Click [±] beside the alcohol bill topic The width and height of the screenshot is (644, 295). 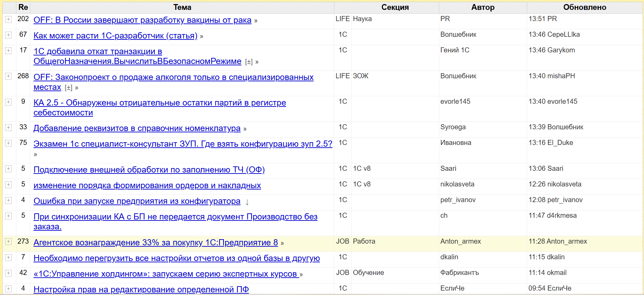pyautogui.click(x=68, y=88)
